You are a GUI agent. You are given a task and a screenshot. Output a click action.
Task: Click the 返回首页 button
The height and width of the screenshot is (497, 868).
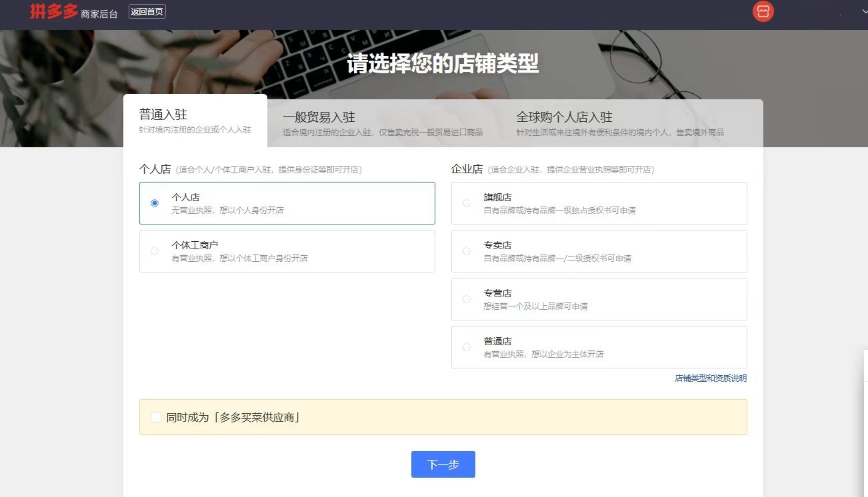(x=147, y=11)
